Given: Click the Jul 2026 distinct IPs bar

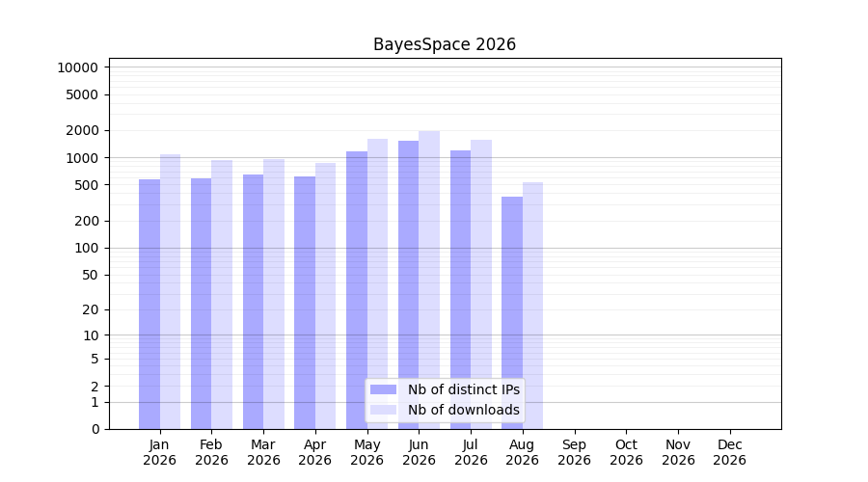Looking at the screenshot, I should click(461, 290).
